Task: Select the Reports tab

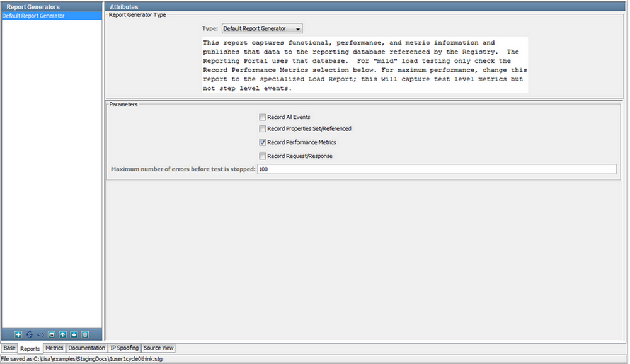Action: click(30, 348)
